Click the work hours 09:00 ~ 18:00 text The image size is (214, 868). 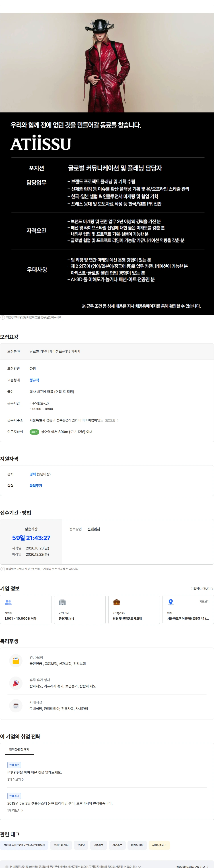[42, 409]
